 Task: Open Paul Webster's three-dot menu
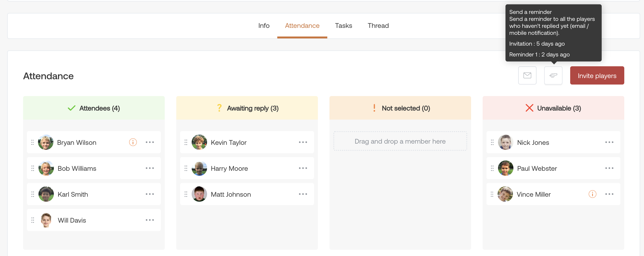click(x=609, y=168)
